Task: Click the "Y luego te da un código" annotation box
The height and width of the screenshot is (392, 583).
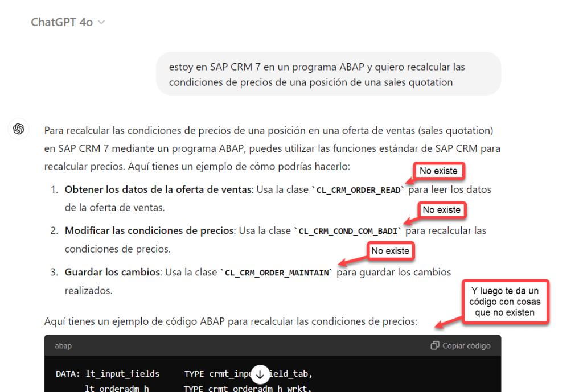Action: pos(505,302)
